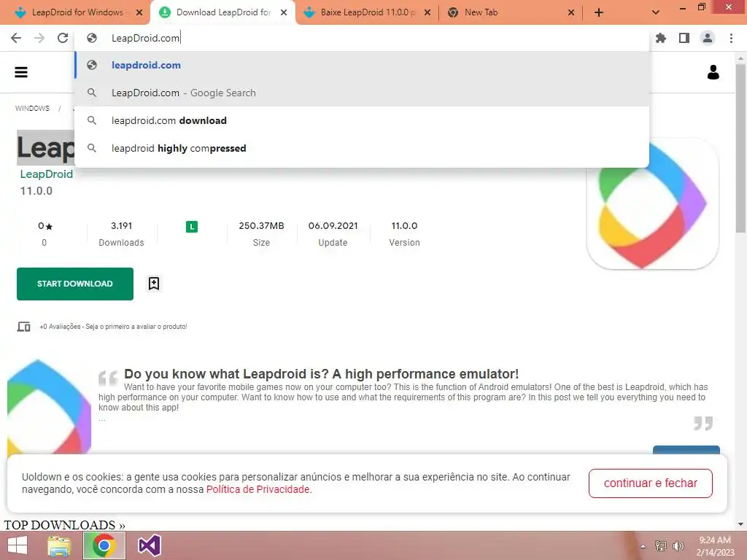
Task: Pick leapdroid highly compressed suggestion
Action: click(362, 148)
